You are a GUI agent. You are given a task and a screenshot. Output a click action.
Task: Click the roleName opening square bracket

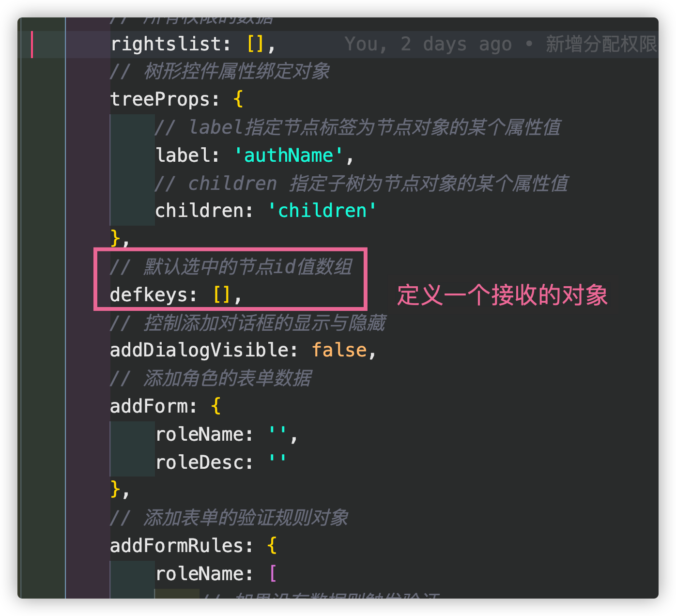(x=273, y=574)
